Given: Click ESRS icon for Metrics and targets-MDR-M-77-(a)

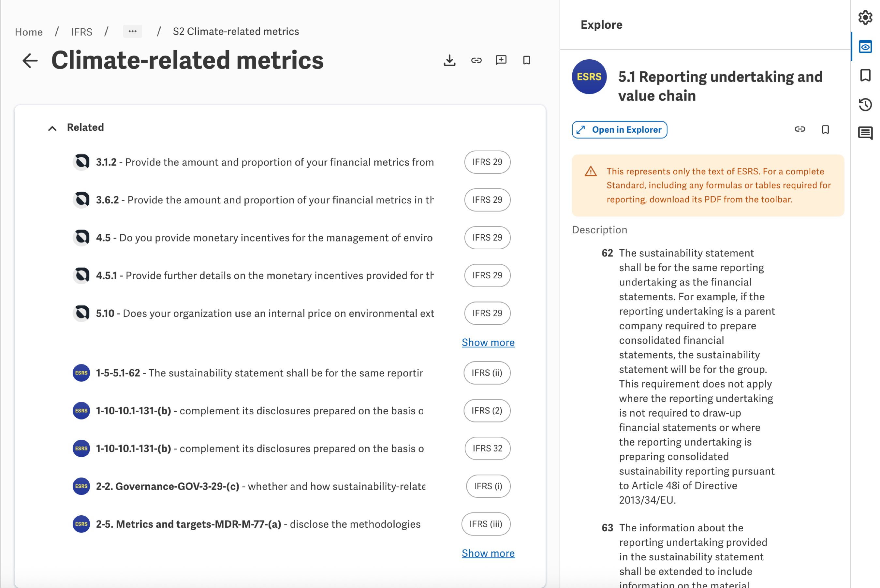Looking at the screenshot, I should 81,524.
